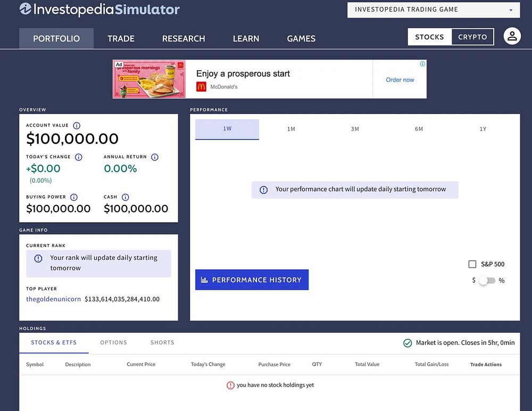532x411 pixels.
Task: Open the Investopedia Trading Game dropdown
Action: point(434,10)
